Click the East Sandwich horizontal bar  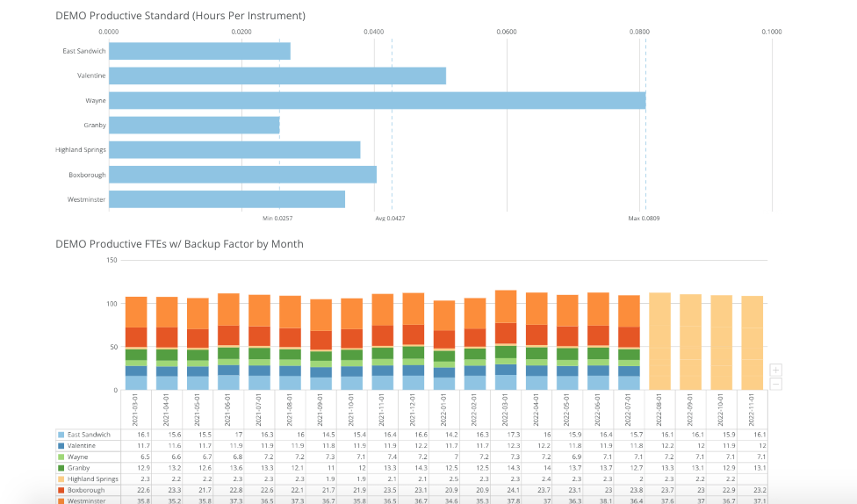[199, 51]
